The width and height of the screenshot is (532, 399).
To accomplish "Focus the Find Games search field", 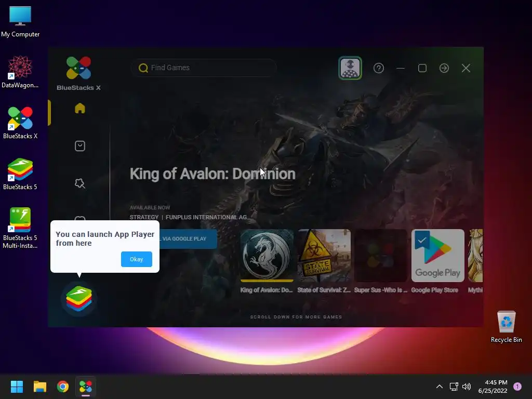I will click(204, 68).
